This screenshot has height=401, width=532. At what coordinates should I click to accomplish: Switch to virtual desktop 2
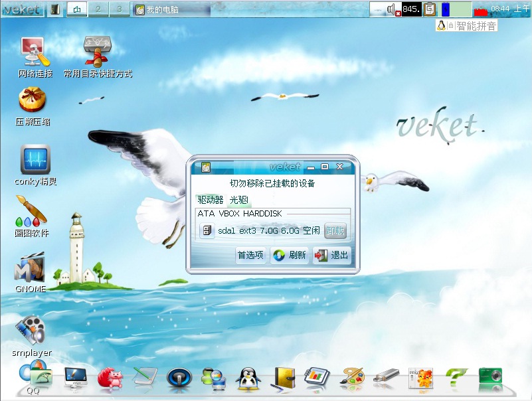pos(98,9)
